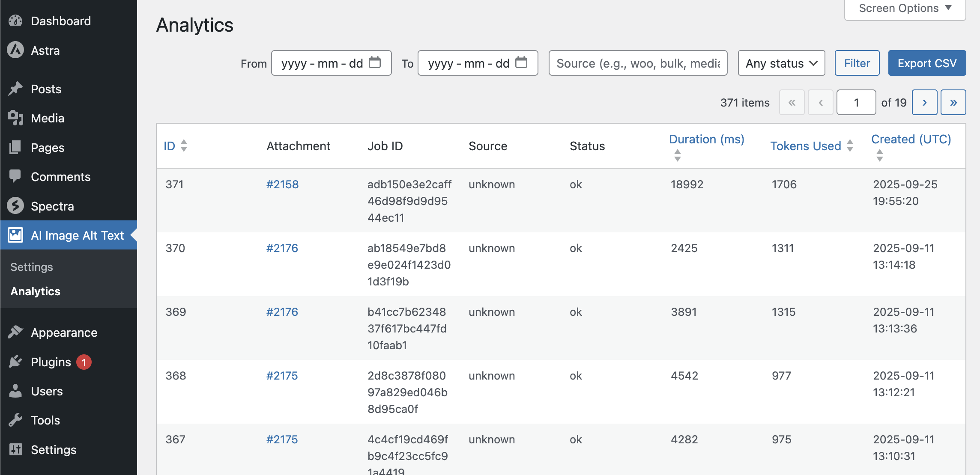Screen dimensions: 980x475
Task: Click the Tools wrench icon
Action: tap(15, 420)
